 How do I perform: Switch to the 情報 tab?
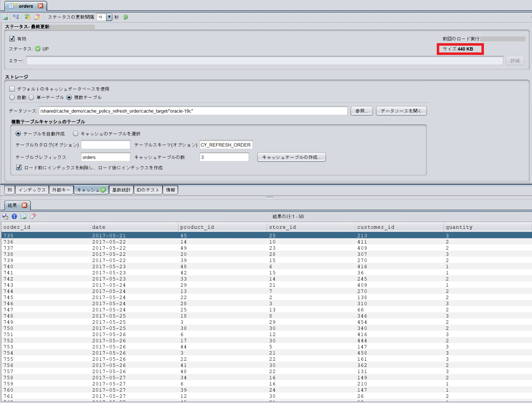(x=170, y=190)
